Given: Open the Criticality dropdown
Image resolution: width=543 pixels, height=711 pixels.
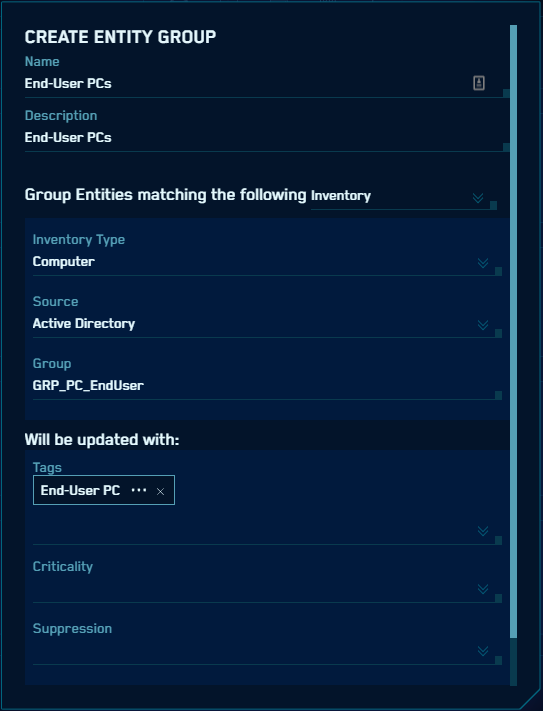Looking at the screenshot, I should coord(267,589).
